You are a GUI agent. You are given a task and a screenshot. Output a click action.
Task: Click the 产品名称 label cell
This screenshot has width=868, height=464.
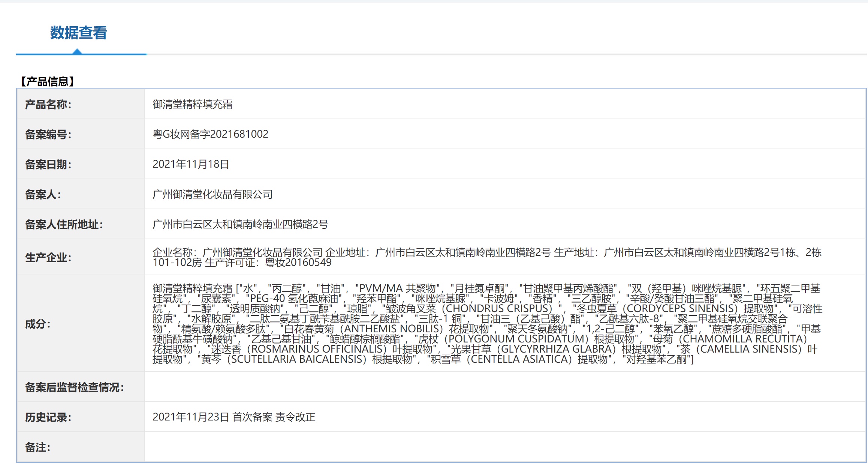[x=48, y=104]
